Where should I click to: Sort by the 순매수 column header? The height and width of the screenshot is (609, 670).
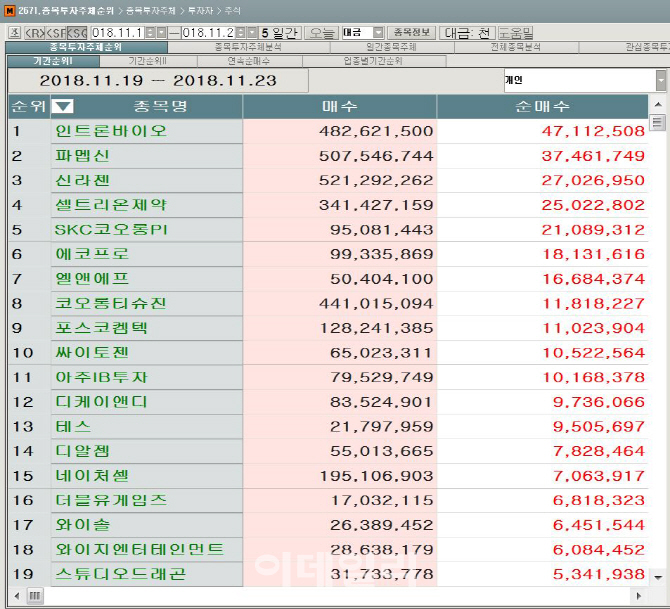coord(542,106)
